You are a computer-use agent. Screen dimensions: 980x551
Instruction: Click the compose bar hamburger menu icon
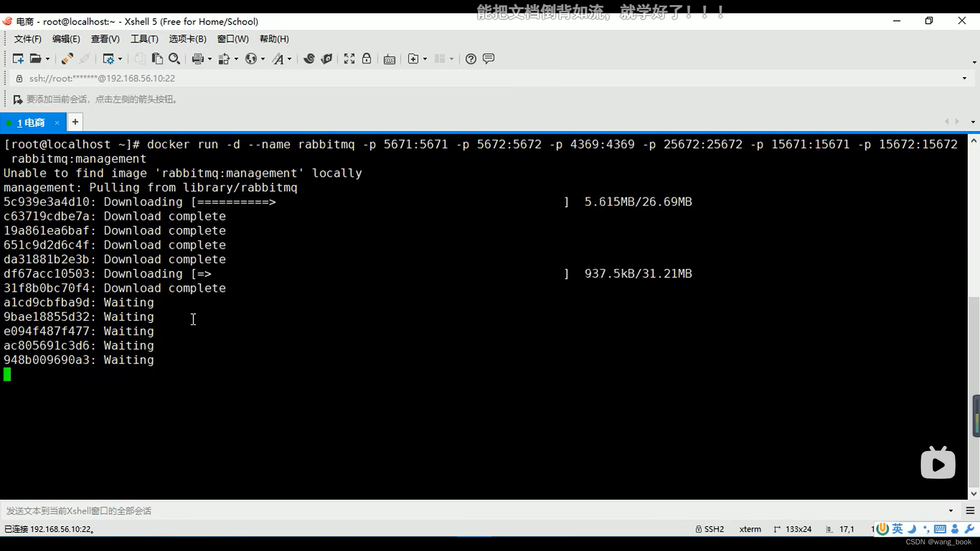970,511
